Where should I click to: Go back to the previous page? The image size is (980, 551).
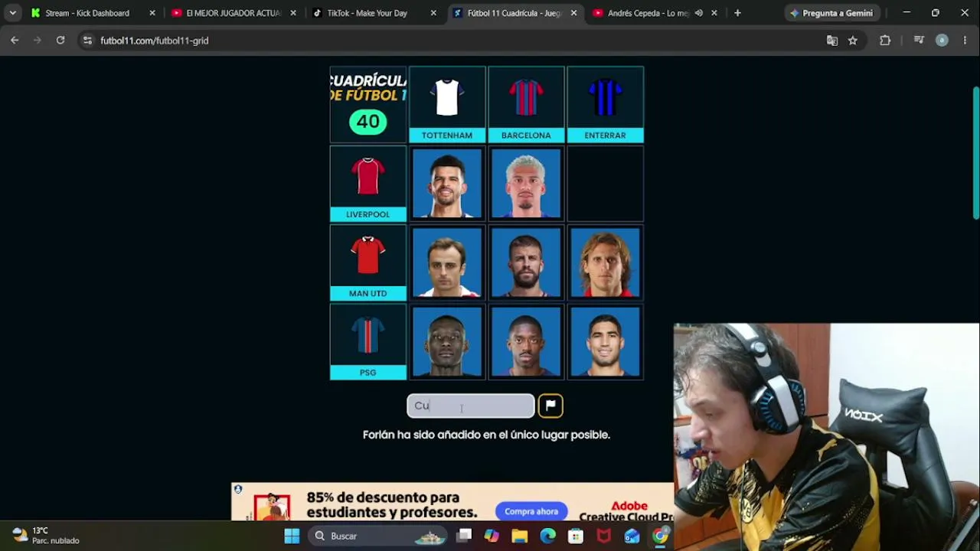point(15,41)
